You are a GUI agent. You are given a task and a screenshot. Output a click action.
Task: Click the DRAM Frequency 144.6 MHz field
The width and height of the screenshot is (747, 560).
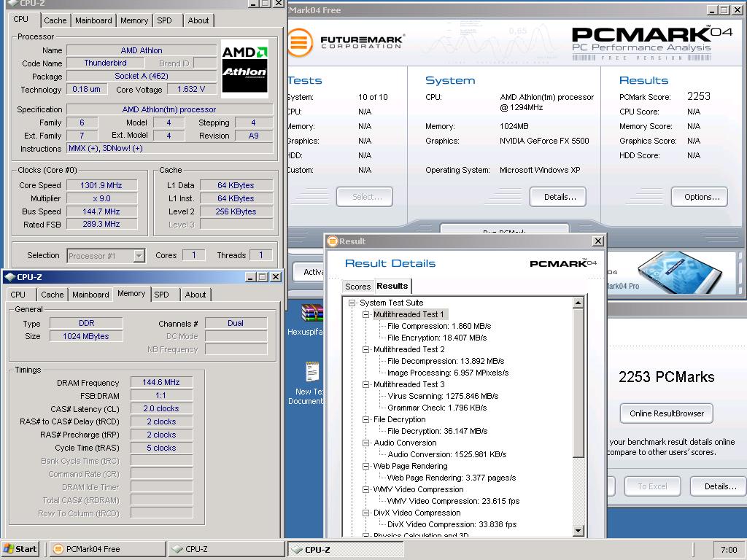[x=161, y=382]
